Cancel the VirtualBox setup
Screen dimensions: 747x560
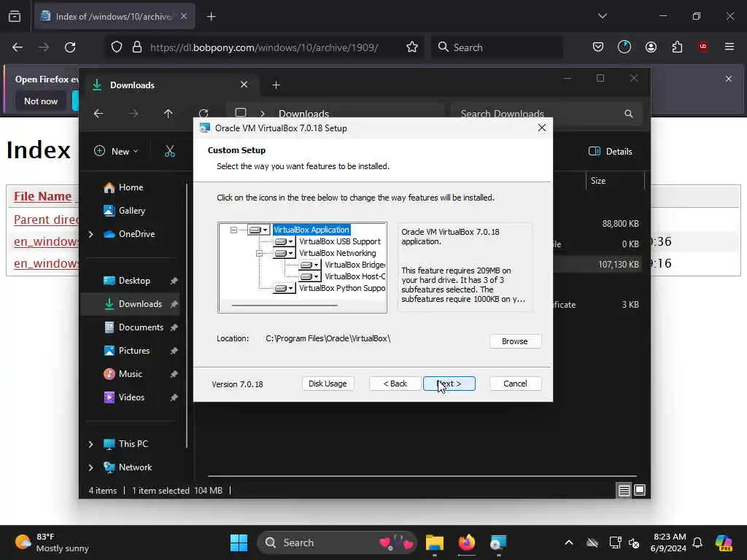tap(515, 384)
